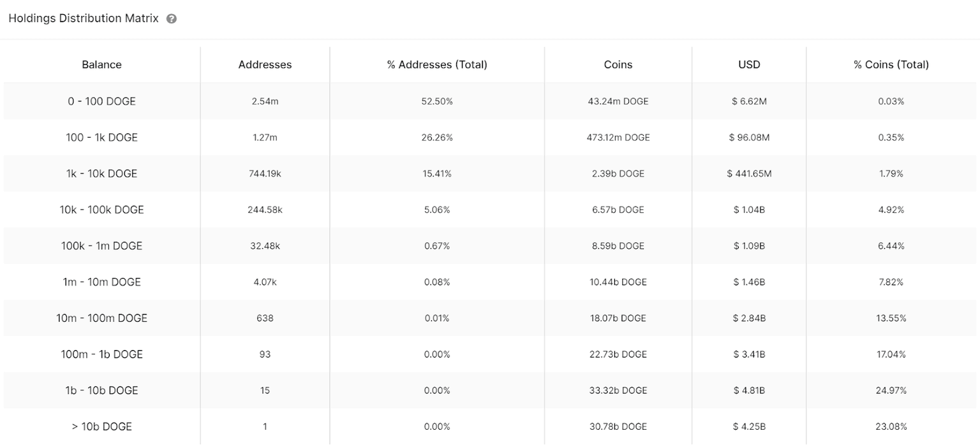Click the $ 4.81B USD value
Viewport: 980px width, 445px height.
point(749,390)
